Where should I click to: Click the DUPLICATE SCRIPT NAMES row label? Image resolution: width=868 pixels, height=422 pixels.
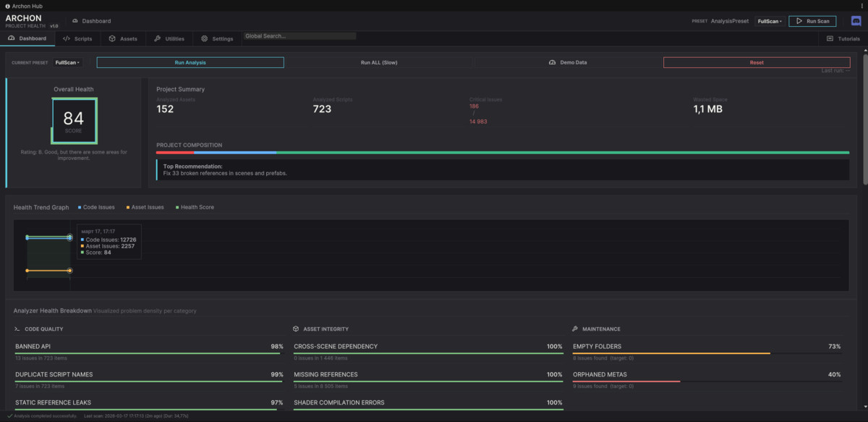[54, 374]
